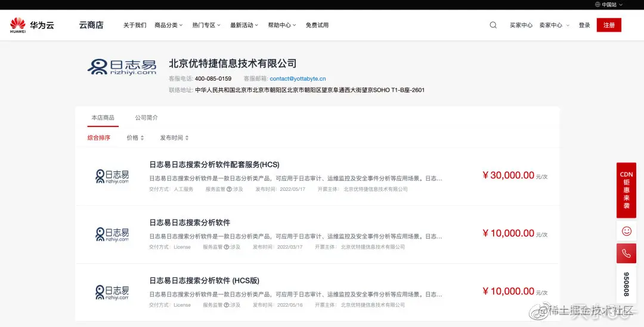Open the 买家中心 link
The image size is (644, 327).
point(521,25)
